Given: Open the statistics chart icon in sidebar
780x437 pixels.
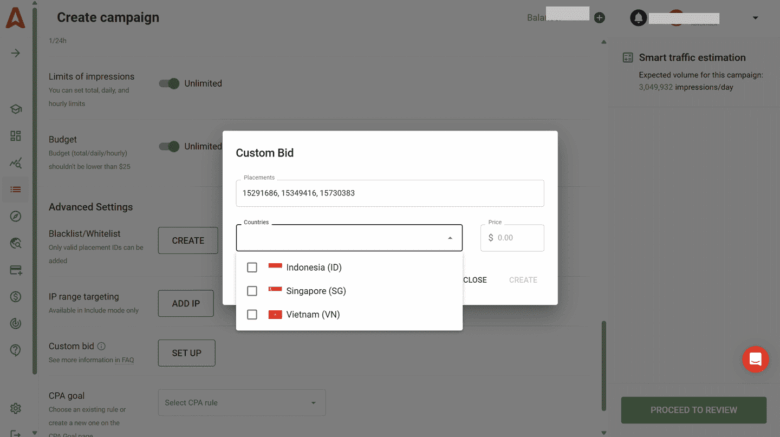Looking at the screenshot, I should [x=15, y=163].
